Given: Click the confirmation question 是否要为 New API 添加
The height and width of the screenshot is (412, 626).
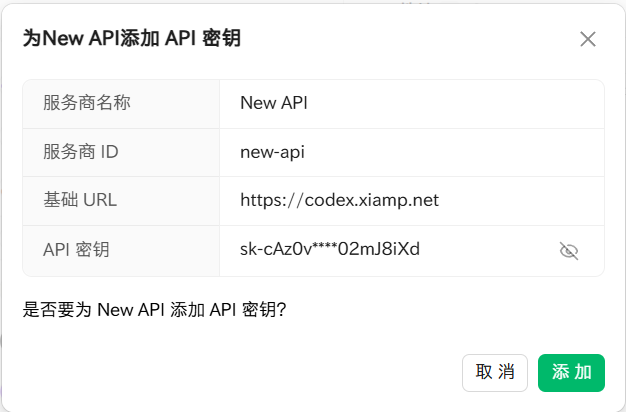Looking at the screenshot, I should tap(155, 310).
